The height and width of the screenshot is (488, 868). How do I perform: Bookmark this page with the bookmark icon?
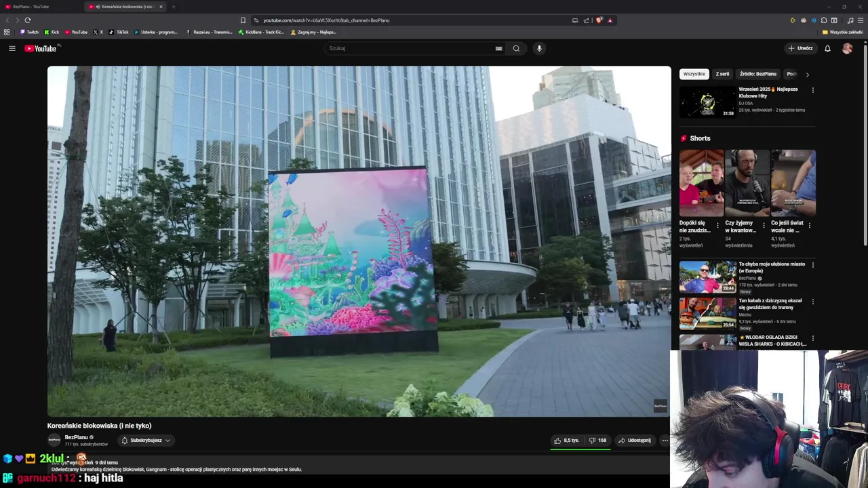(243, 20)
